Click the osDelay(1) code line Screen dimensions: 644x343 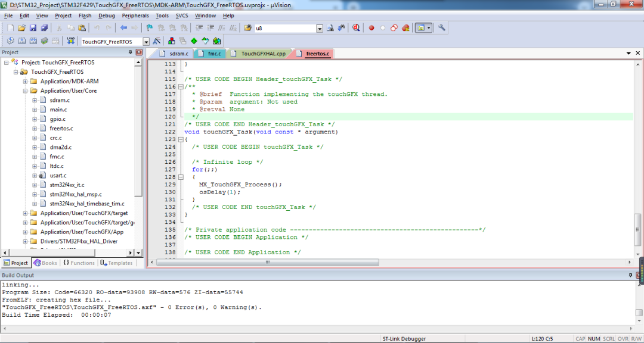point(219,192)
